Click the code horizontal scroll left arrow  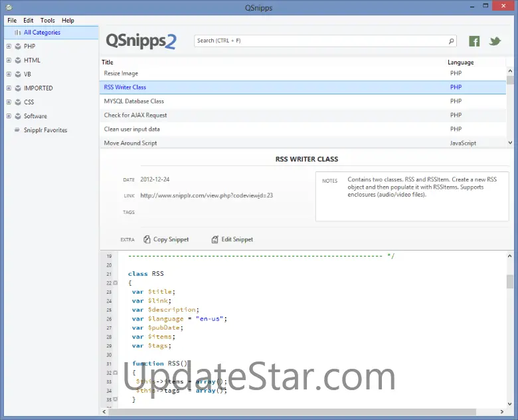(104, 412)
